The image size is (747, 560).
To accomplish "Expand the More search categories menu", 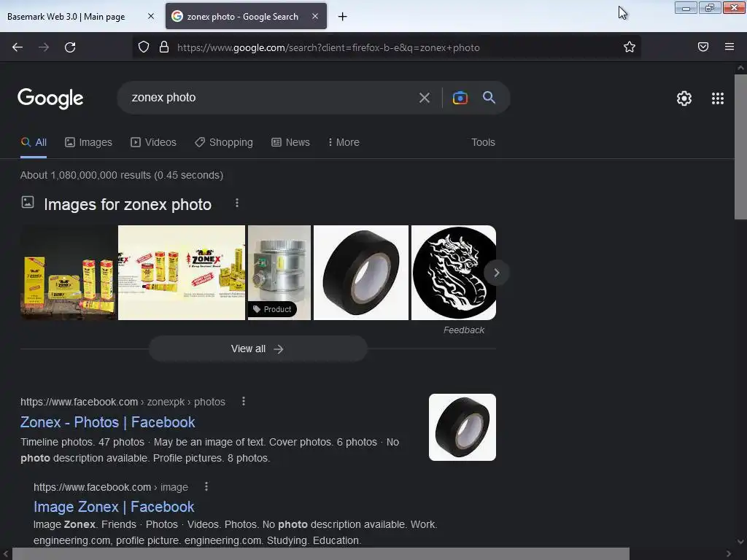I will [x=344, y=142].
